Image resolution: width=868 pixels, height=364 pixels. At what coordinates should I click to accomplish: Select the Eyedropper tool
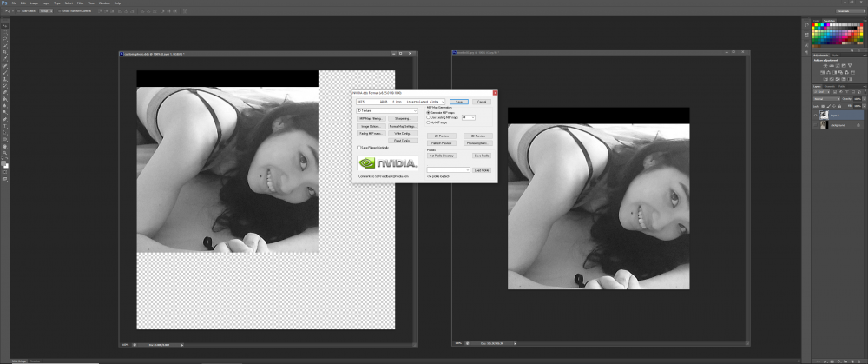click(x=5, y=58)
